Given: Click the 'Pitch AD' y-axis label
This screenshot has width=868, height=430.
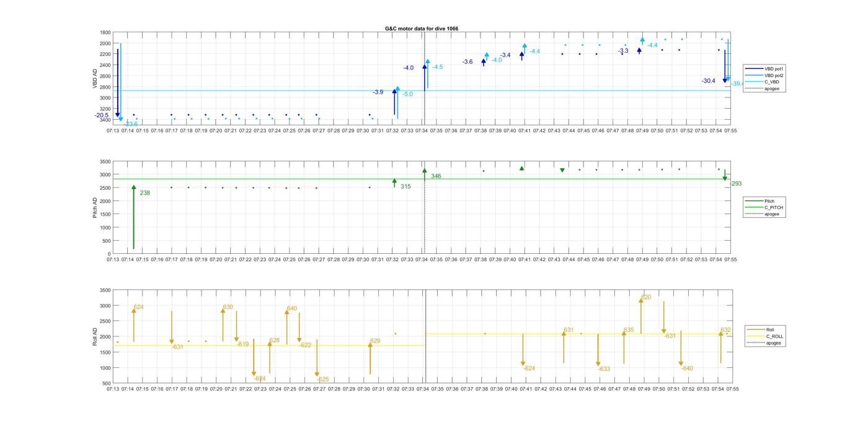Looking at the screenshot, I should [x=94, y=207].
